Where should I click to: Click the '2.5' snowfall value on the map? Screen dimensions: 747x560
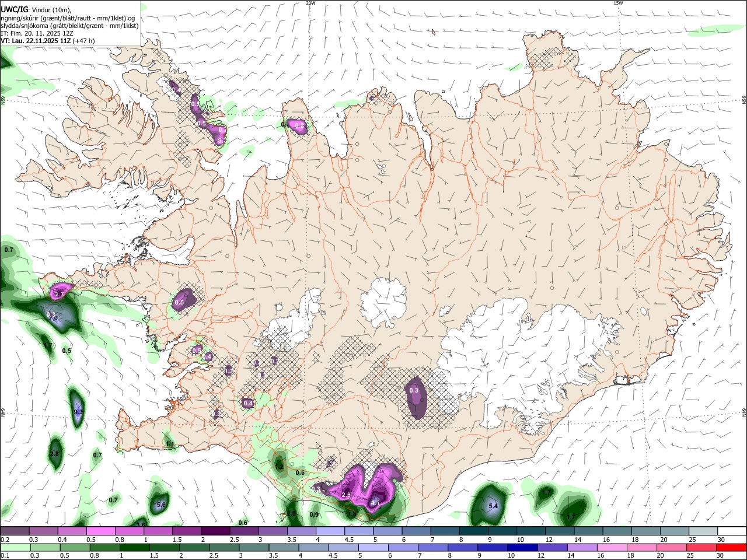tap(346, 495)
